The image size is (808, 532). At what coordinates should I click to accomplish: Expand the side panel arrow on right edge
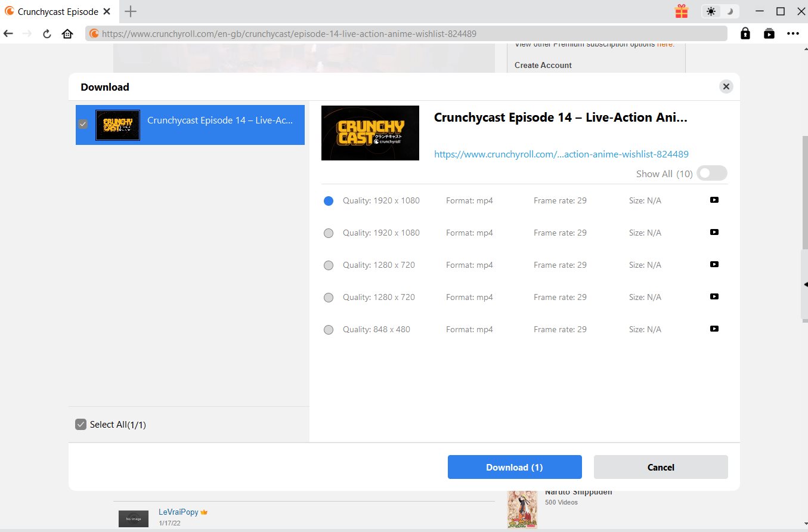tap(805, 285)
